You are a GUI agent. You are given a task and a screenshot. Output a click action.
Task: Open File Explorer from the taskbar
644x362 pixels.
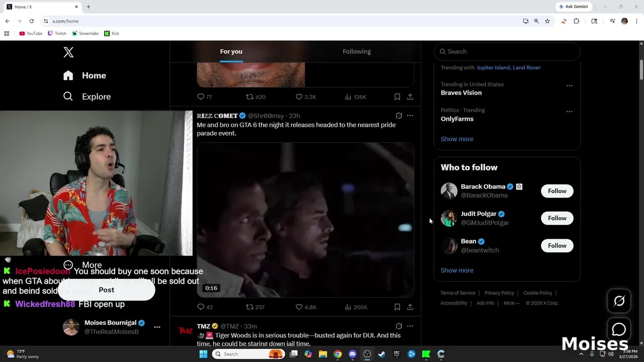[323, 354]
